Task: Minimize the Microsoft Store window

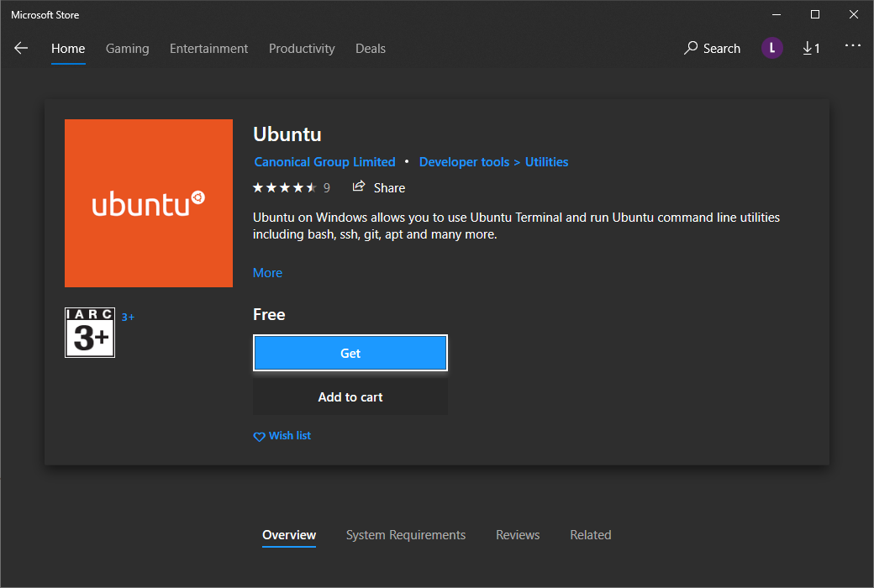Action: click(x=776, y=14)
